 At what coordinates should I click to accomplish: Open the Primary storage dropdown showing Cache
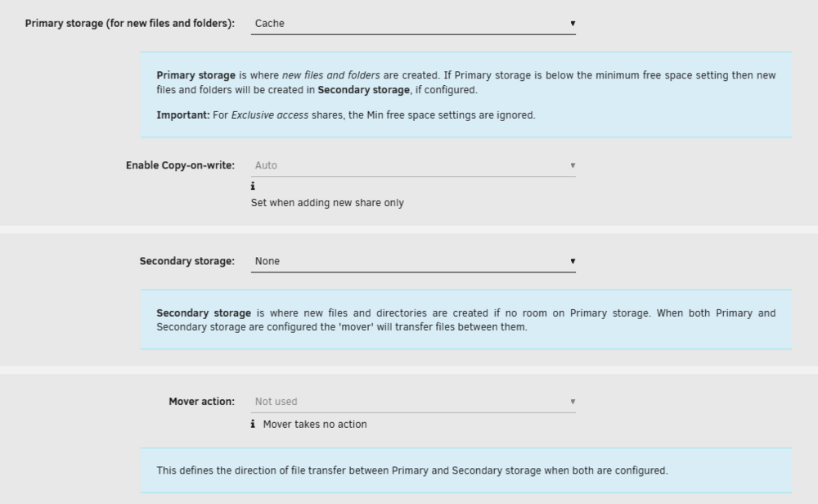[413, 24]
